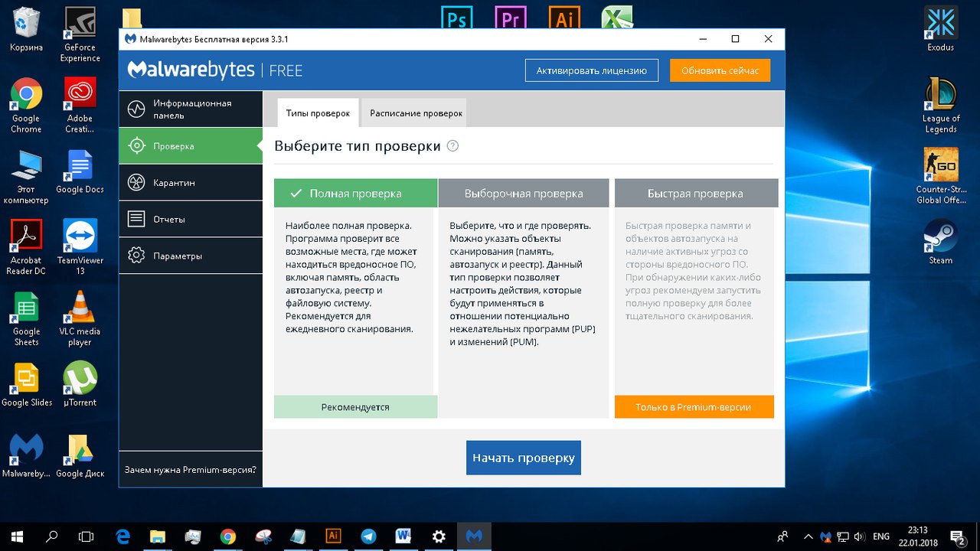
Task: Select the Выборочная проверка scan type
Action: tap(524, 194)
